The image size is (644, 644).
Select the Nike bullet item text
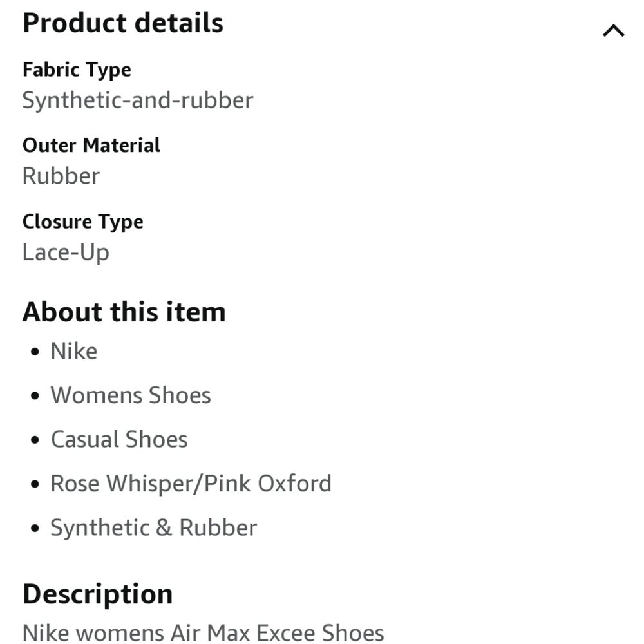coord(74,352)
